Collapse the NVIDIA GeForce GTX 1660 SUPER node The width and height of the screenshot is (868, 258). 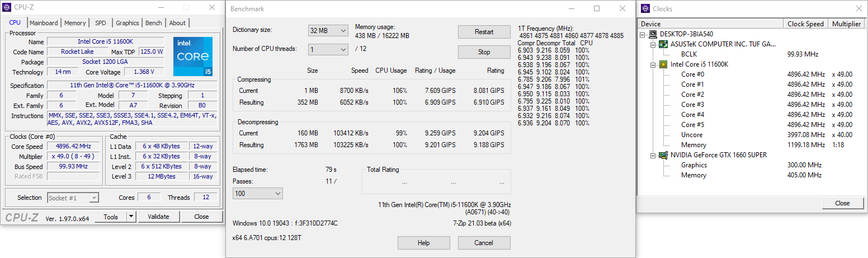[x=653, y=155]
